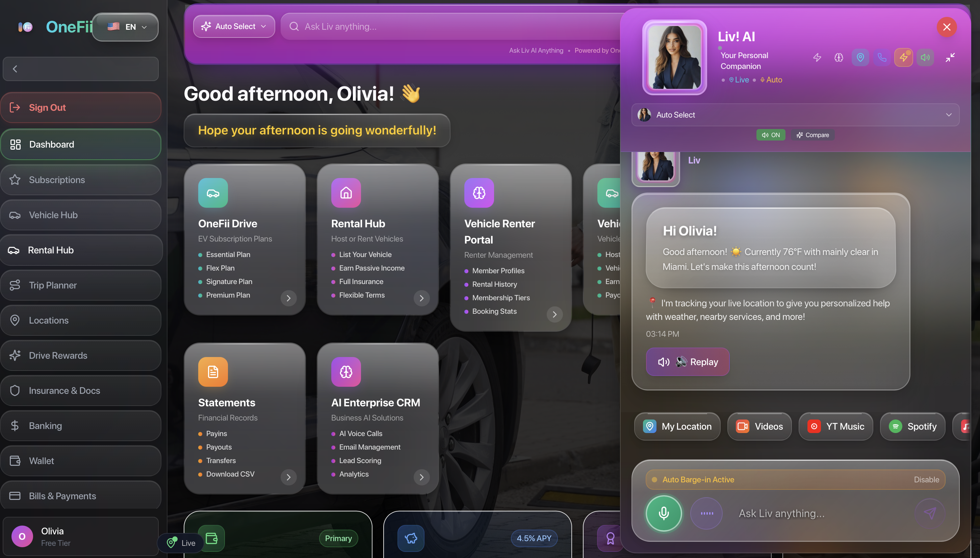Toggle the green speaker icon in Liv header
This screenshot has width=980, height=558.
925,57
